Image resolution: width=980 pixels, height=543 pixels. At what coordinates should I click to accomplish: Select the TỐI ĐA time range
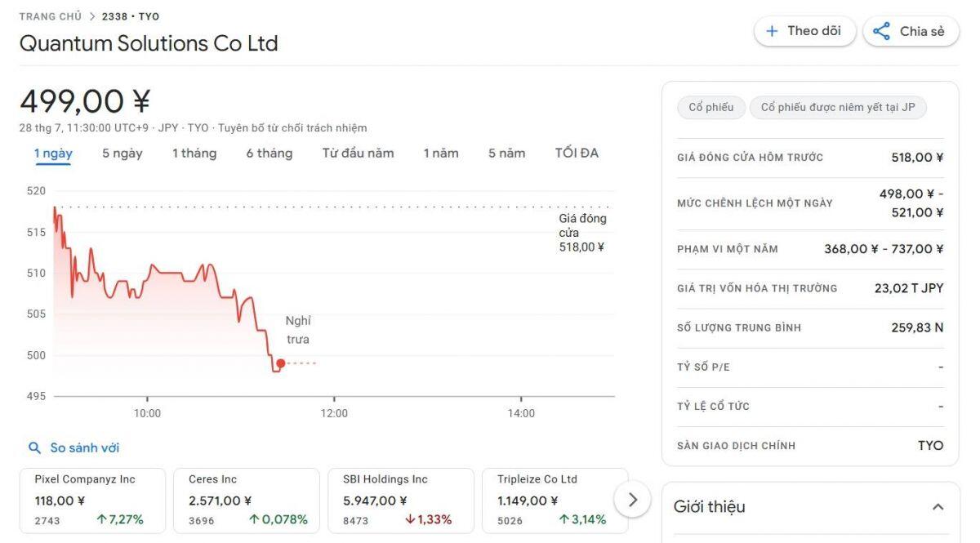(x=576, y=153)
